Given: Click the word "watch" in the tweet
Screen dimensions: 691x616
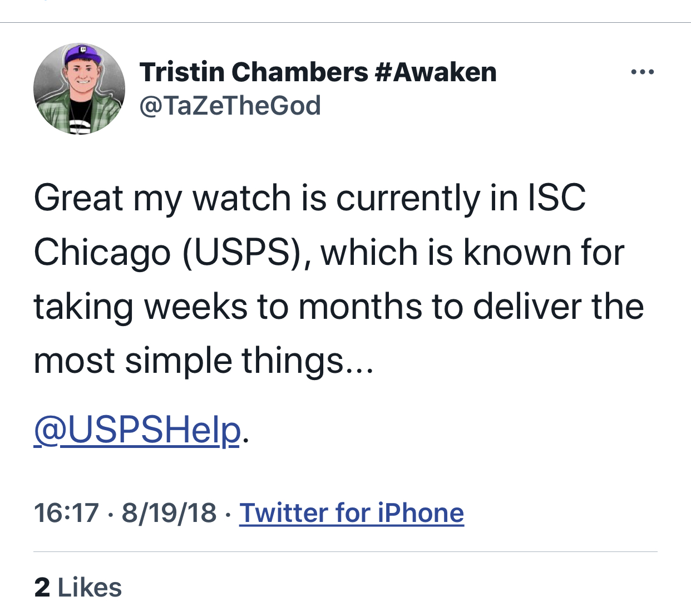Looking at the screenshot, I should click(241, 198).
